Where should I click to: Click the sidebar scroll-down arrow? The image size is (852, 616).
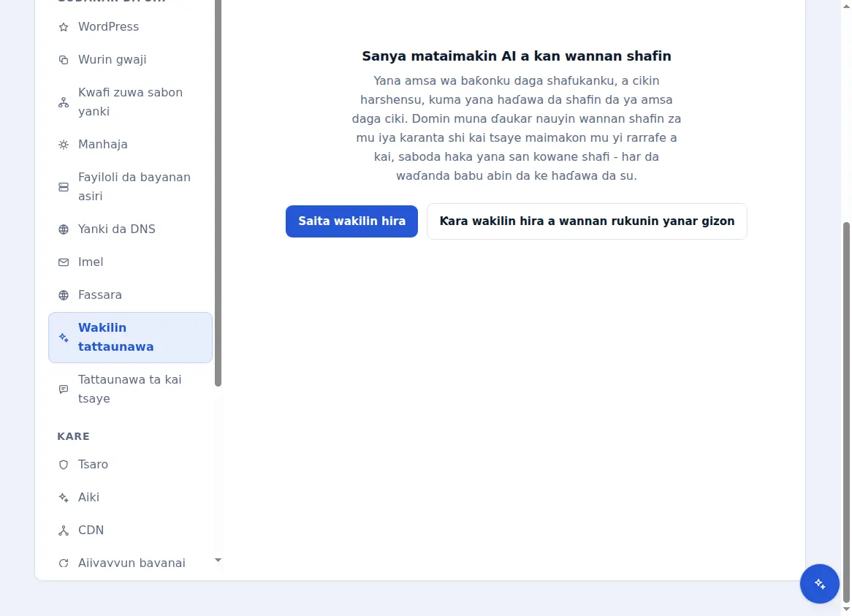coord(218,560)
